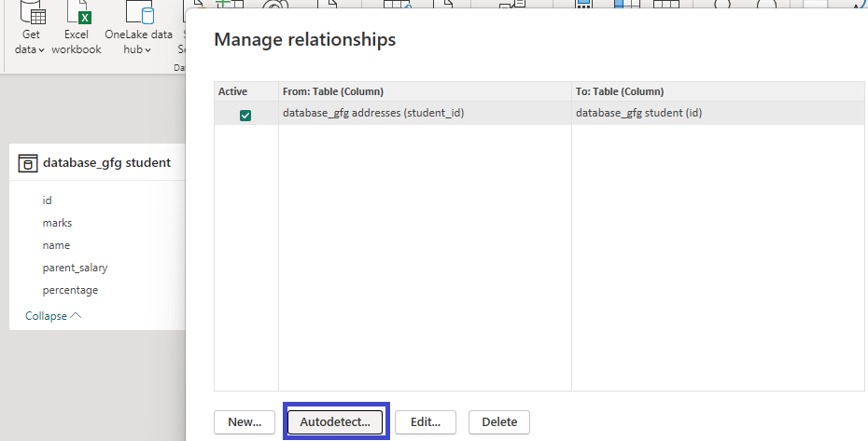Click the 'To: Table (Column)' column header
The image size is (868, 441).
620,91
